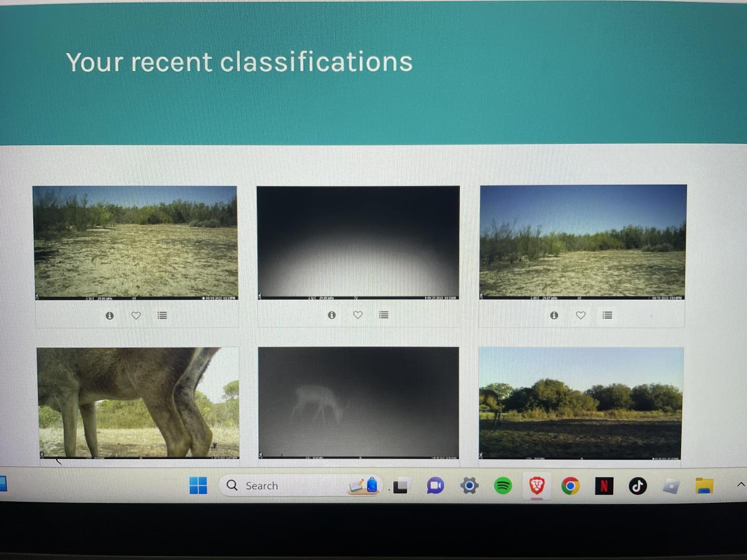Launch Spotify from the taskbar
This screenshot has width=747, height=560.
click(503, 485)
